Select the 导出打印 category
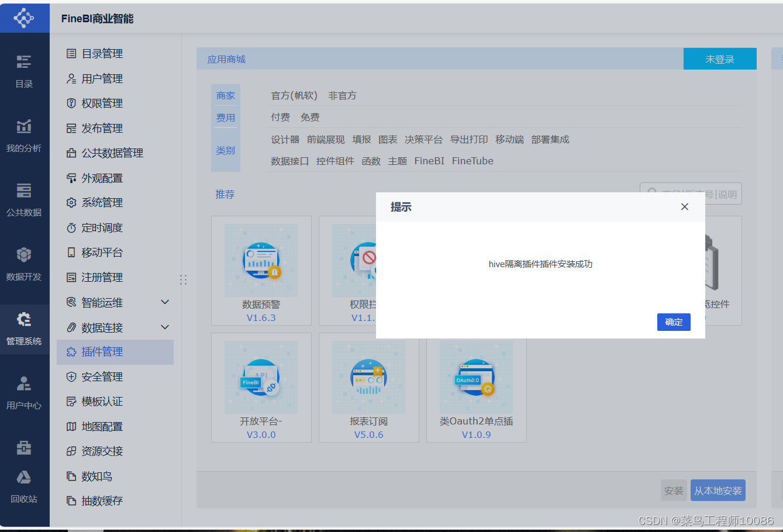 (469, 140)
